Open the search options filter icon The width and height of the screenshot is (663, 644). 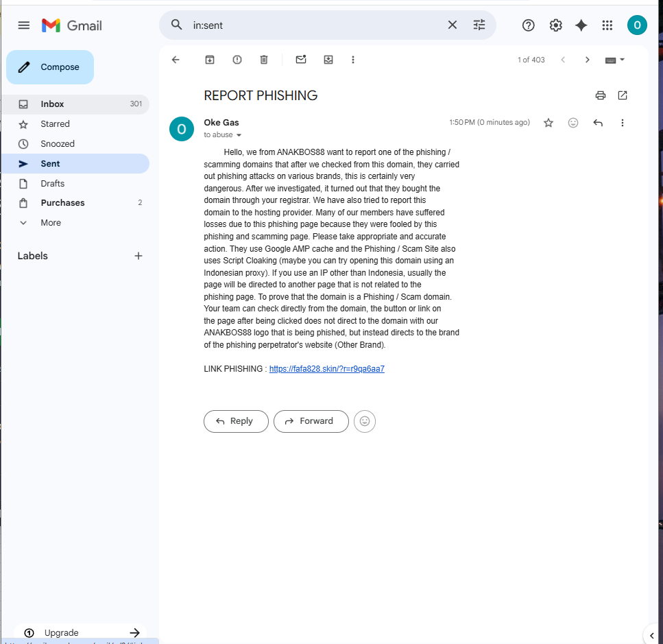pyautogui.click(x=479, y=25)
